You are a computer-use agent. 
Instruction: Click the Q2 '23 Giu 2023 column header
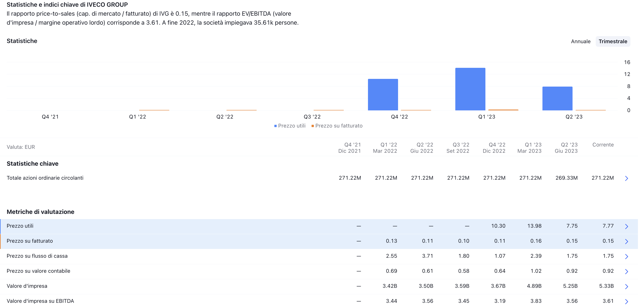[x=566, y=148]
